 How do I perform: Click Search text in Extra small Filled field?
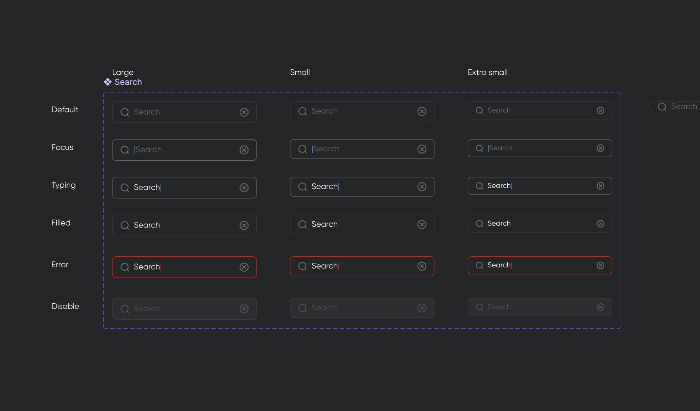pos(499,224)
